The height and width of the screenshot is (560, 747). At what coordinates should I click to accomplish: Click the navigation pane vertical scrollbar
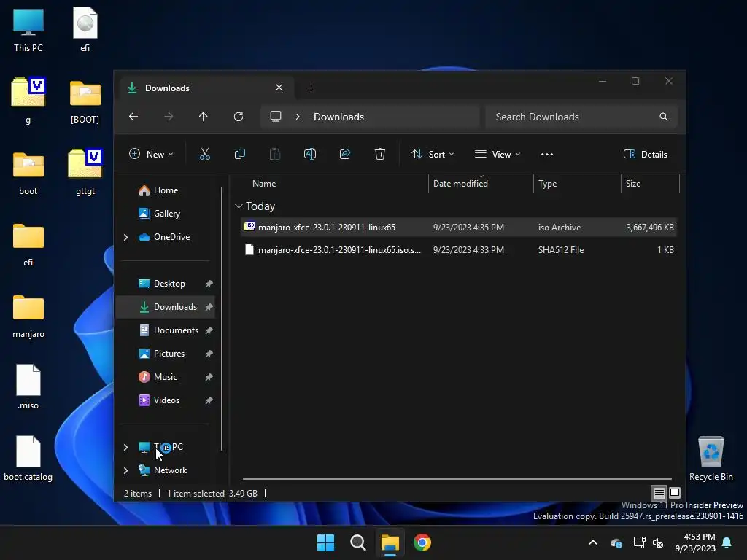click(222, 319)
